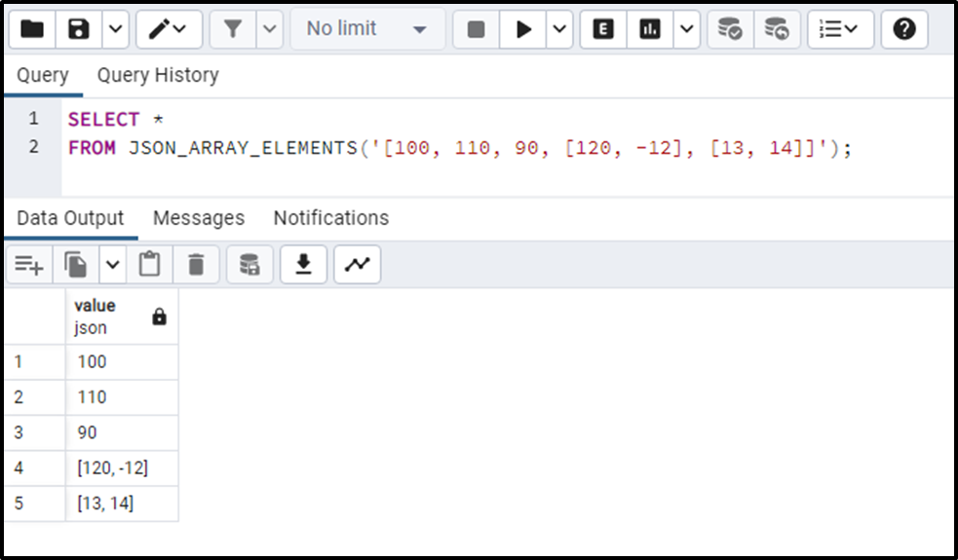The width and height of the screenshot is (958, 560).
Task: Switch to the Messages tab
Action: coord(199,218)
